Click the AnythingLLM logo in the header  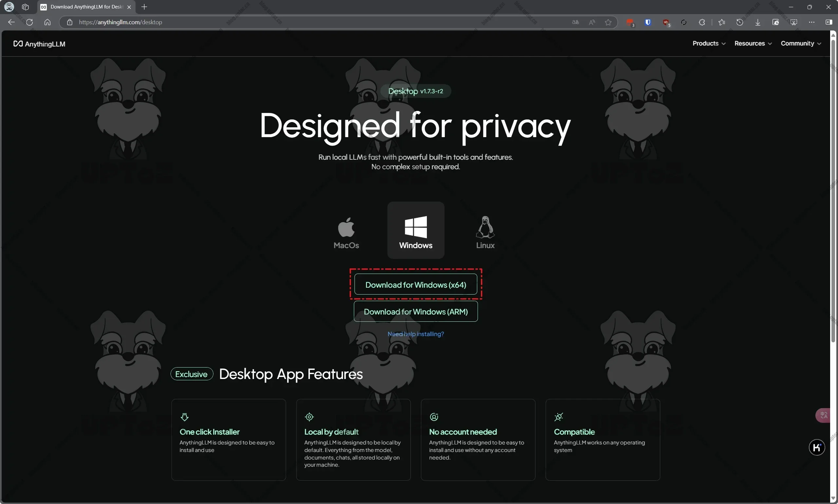[x=39, y=44]
